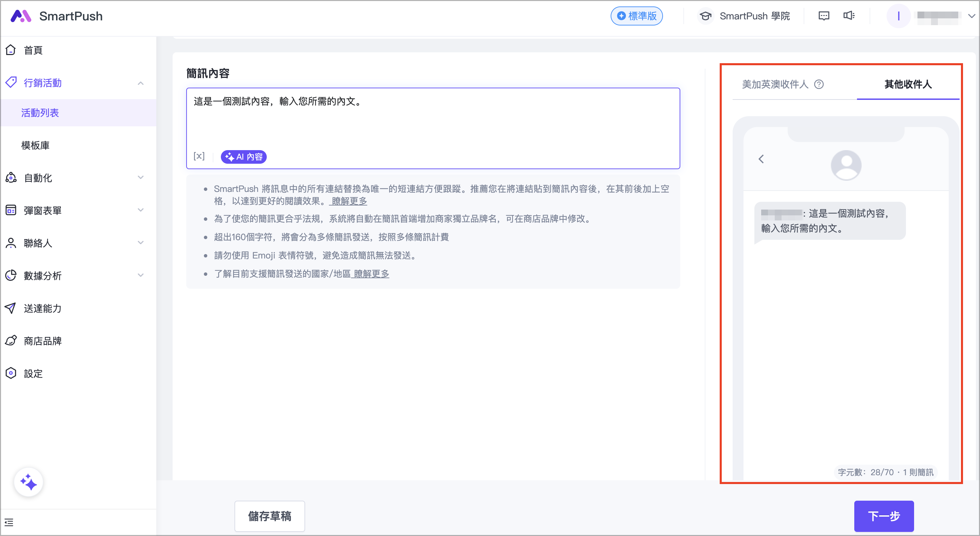This screenshot has height=536, width=980.
Task: Click the 儲存草稿 button
Action: 269,516
